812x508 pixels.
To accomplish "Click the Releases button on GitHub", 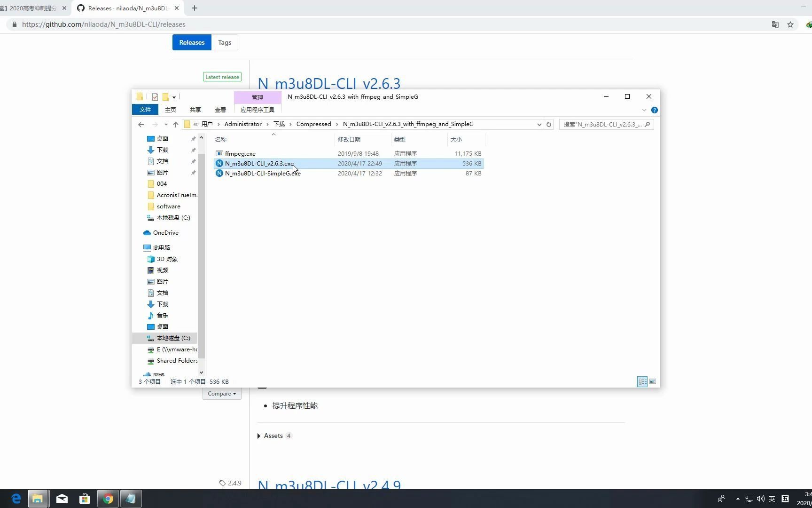I will point(192,42).
